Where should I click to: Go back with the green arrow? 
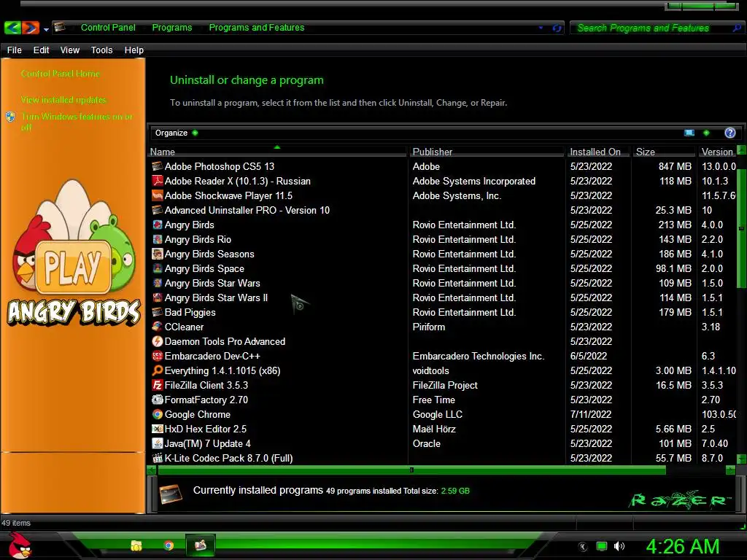[x=12, y=28]
